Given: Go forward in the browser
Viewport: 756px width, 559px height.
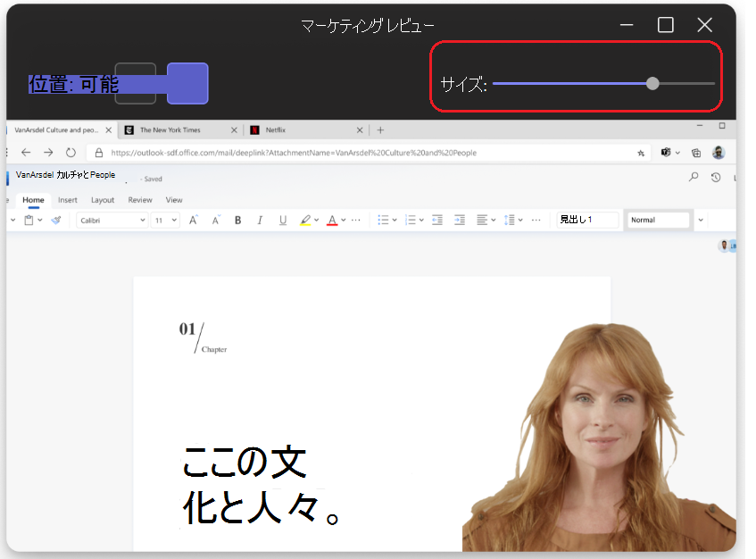Looking at the screenshot, I should pos(48,153).
